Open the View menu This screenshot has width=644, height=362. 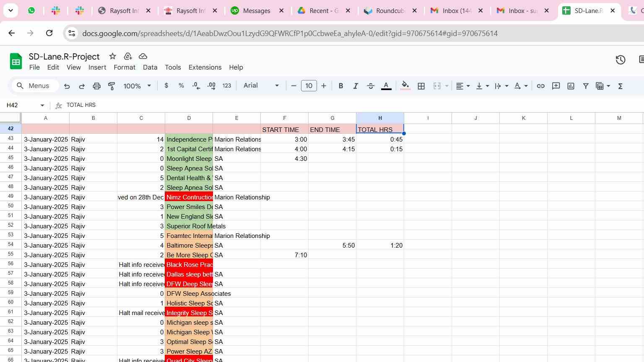click(x=73, y=67)
